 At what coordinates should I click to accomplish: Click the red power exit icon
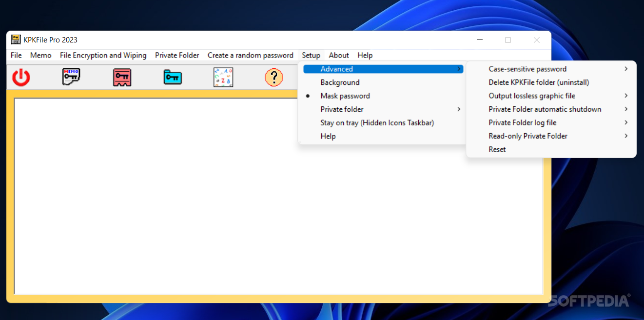coord(21,78)
